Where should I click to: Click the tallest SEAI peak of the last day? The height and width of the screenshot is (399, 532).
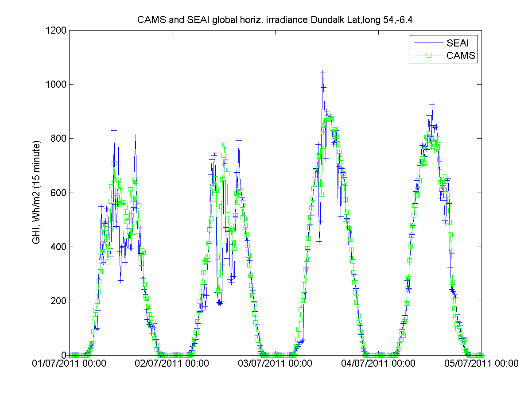click(x=432, y=105)
